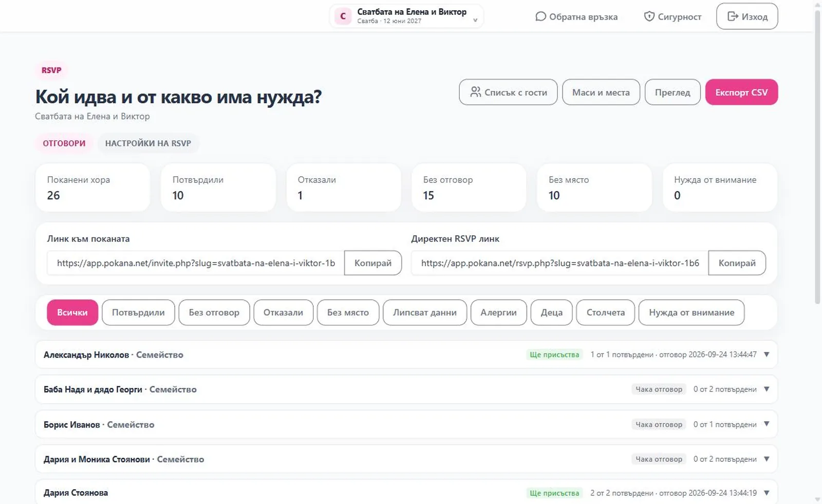Click the Отказали 1 stat card
Image resolution: width=822 pixels, height=504 pixels.
click(343, 188)
